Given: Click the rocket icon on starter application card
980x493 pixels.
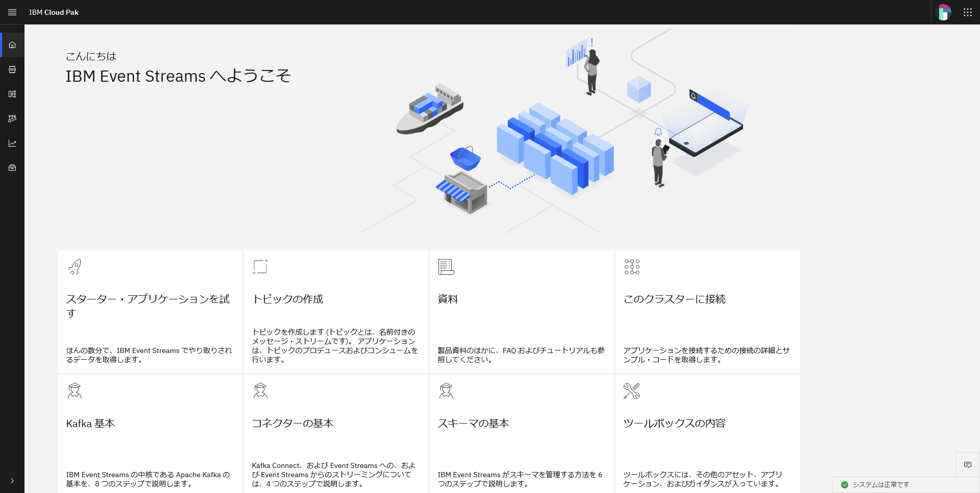Looking at the screenshot, I should 75,267.
